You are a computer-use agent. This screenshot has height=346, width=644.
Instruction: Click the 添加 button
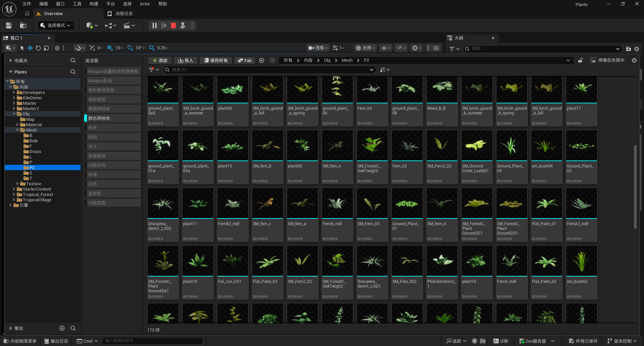tap(160, 60)
